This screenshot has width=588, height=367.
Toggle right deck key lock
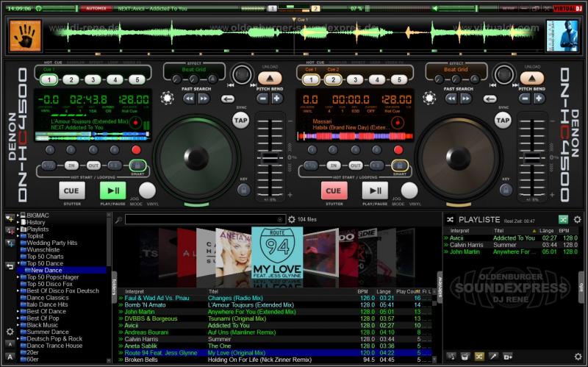click(506, 190)
